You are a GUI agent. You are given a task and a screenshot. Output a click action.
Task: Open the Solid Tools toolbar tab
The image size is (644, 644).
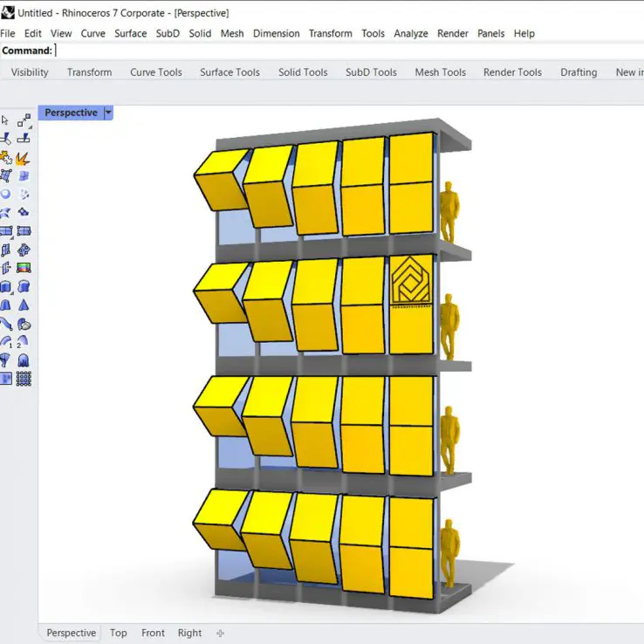click(303, 72)
